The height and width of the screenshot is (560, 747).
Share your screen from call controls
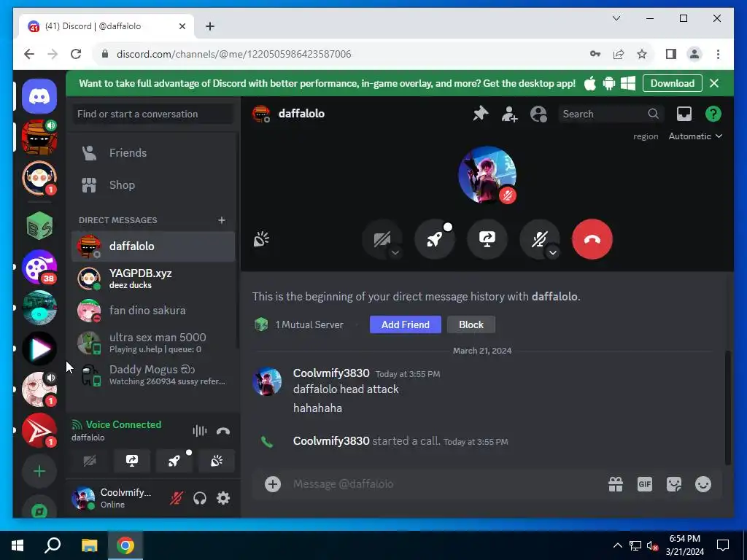coord(487,239)
